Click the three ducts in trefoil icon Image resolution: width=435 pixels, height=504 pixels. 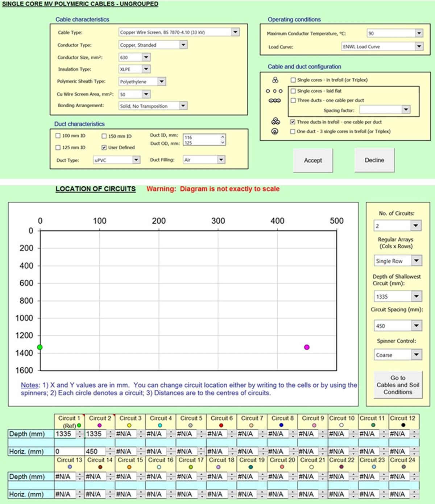click(x=275, y=121)
